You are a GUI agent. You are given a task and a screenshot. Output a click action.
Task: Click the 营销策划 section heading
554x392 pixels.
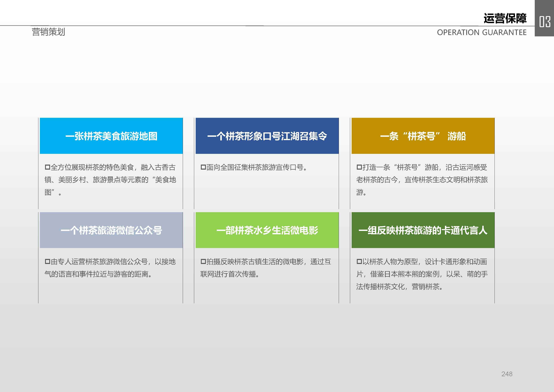tap(48, 32)
